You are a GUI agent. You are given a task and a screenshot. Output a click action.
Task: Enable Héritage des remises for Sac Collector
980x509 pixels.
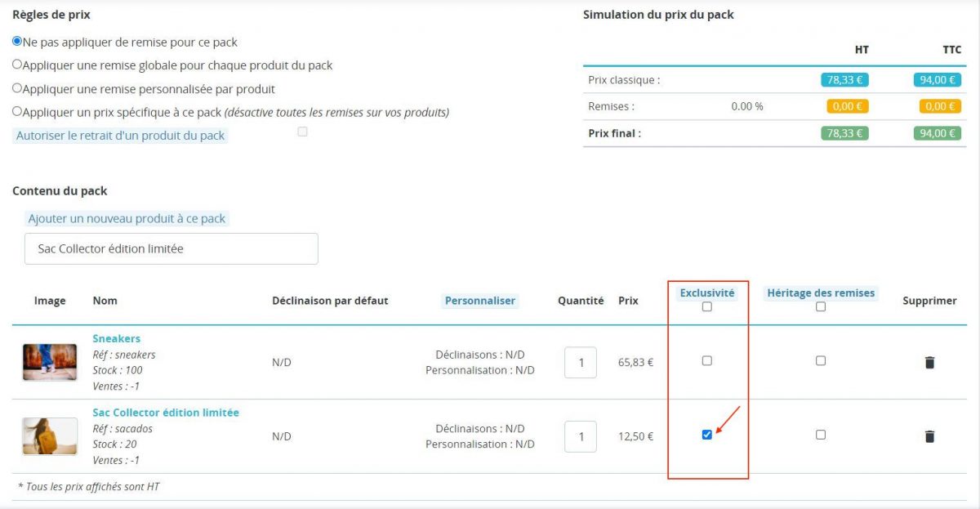[x=820, y=434]
